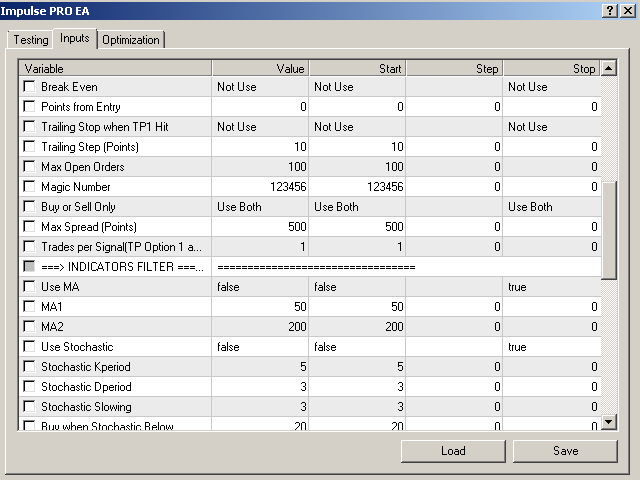The height and width of the screenshot is (480, 640).
Task: Edit Magic Number value 123456
Action: pos(260,187)
